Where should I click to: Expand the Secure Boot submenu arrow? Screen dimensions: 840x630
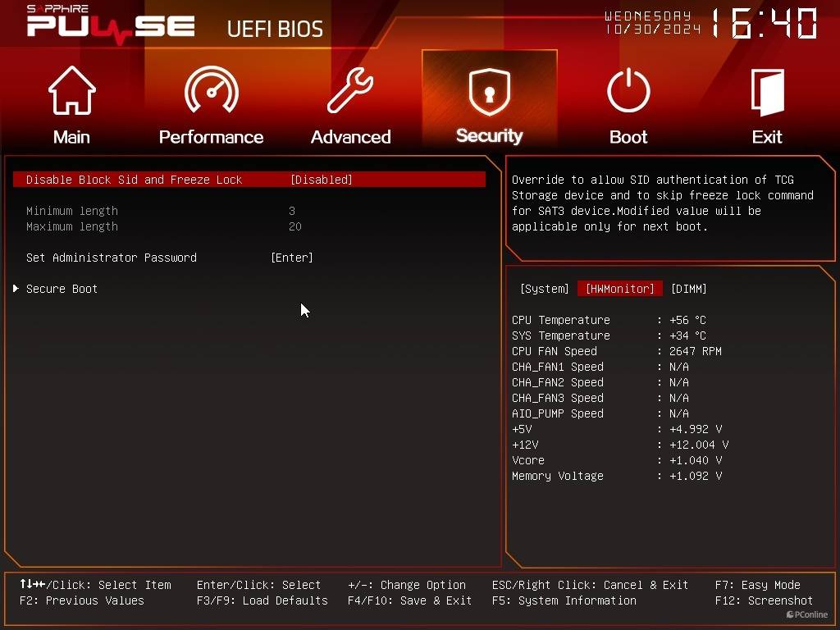pos(16,288)
